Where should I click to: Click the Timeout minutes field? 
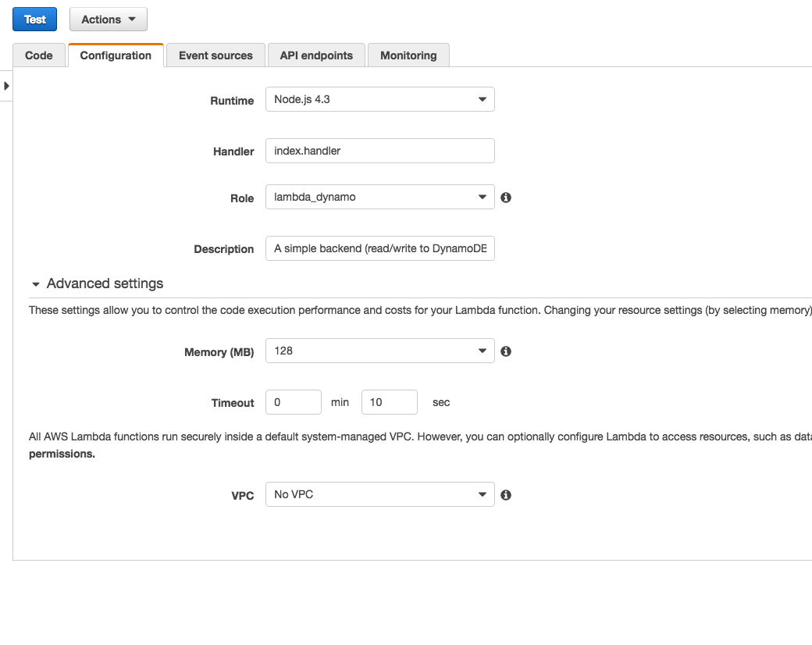294,402
